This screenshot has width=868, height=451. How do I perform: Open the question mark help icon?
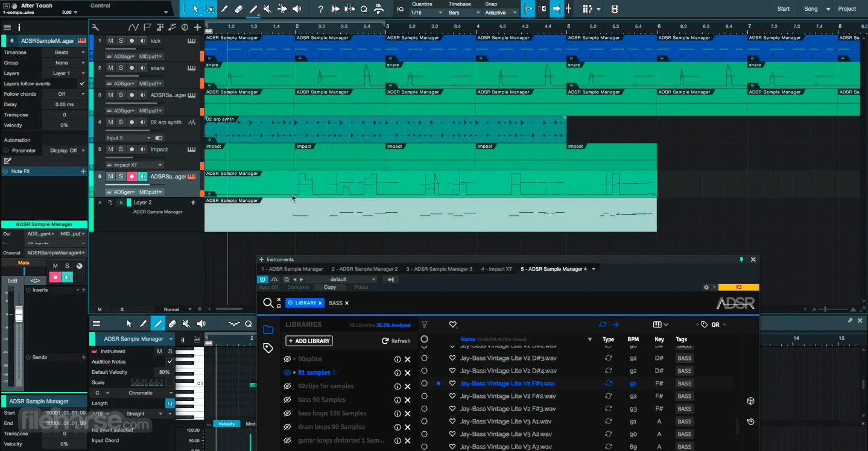tap(320, 9)
